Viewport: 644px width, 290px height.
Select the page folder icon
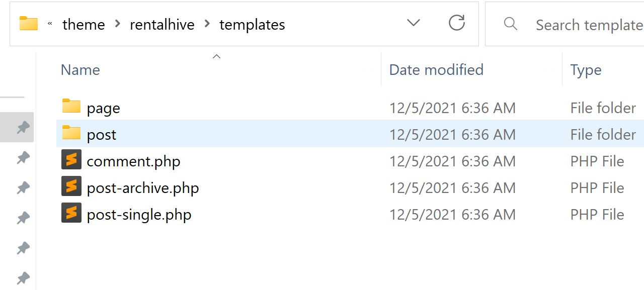click(x=71, y=107)
